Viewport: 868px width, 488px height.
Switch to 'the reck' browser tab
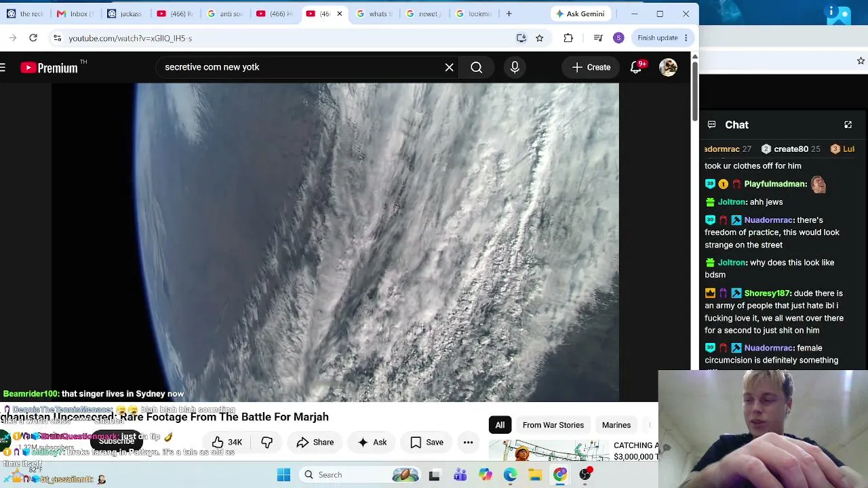[25, 14]
